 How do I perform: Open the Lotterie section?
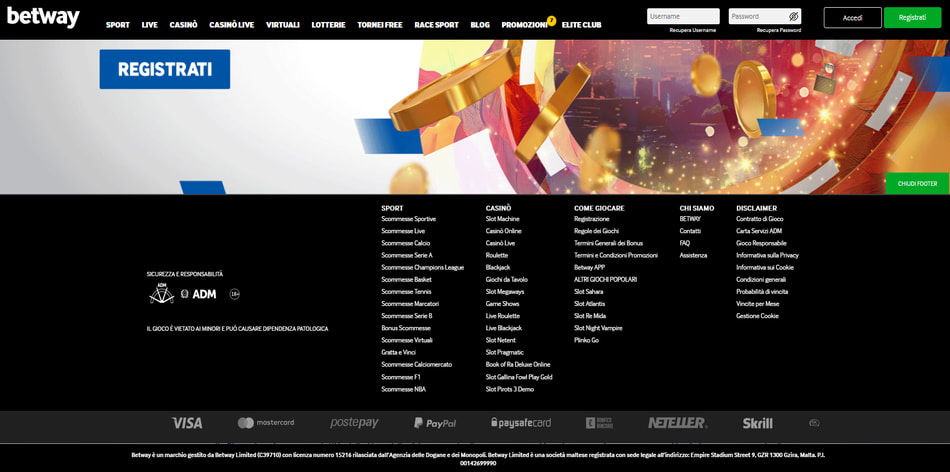pyautogui.click(x=328, y=25)
